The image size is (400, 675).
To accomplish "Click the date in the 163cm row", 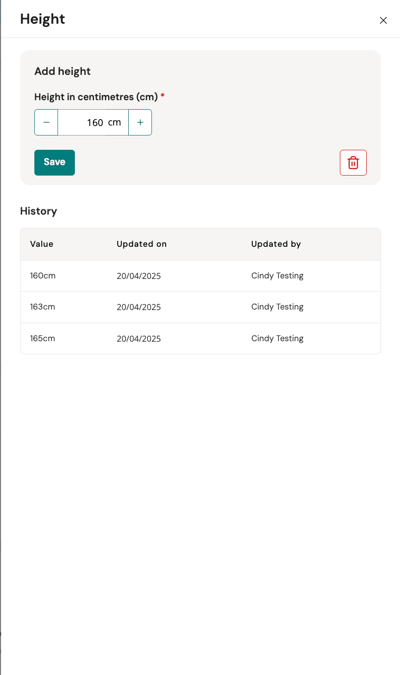I will coord(139,307).
